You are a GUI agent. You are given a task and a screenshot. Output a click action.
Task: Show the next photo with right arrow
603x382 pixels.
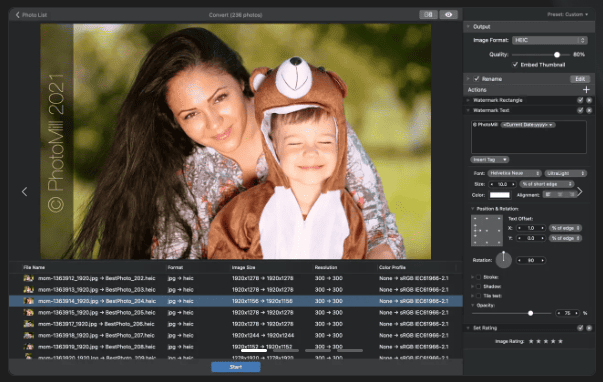coord(580,191)
